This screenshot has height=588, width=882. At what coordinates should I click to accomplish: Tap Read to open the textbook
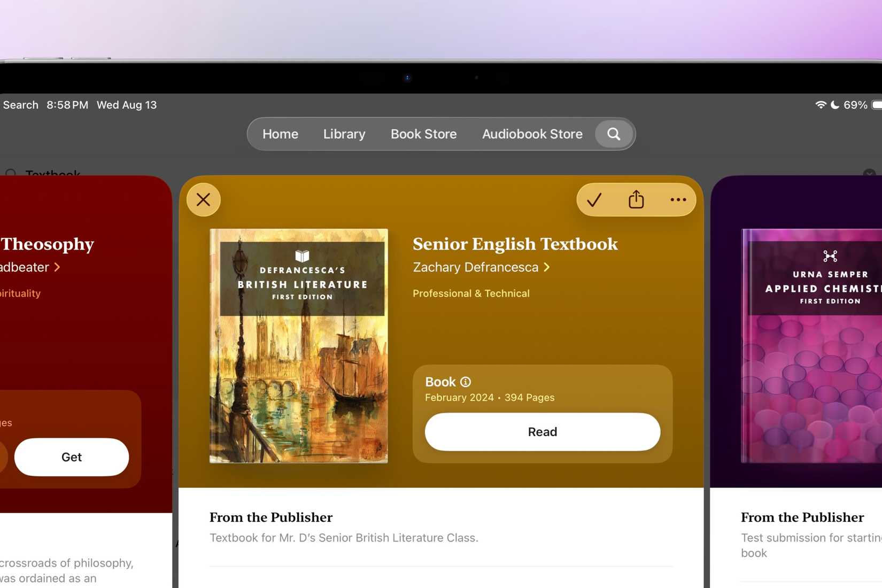click(542, 432)
